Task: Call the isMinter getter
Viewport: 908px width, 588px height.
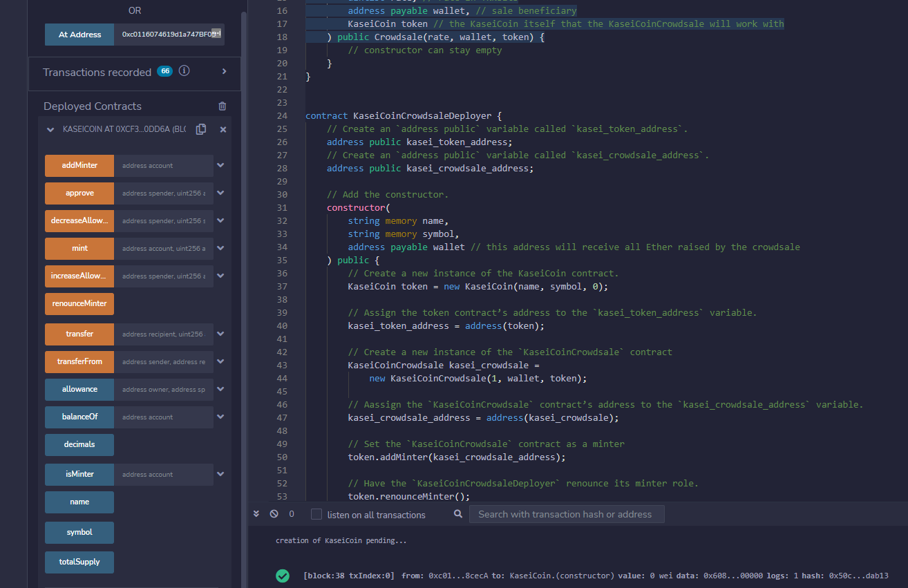Action: click(x=79, y=474)
